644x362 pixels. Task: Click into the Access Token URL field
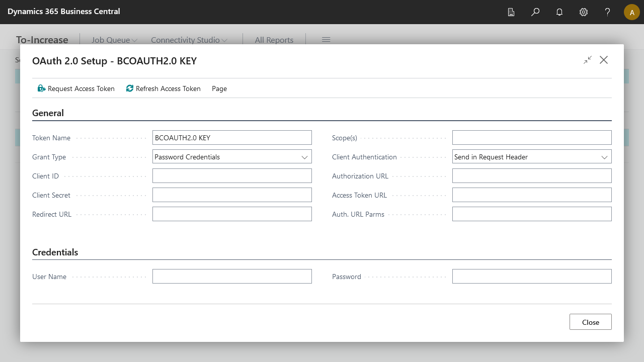[x=532, y=195]
